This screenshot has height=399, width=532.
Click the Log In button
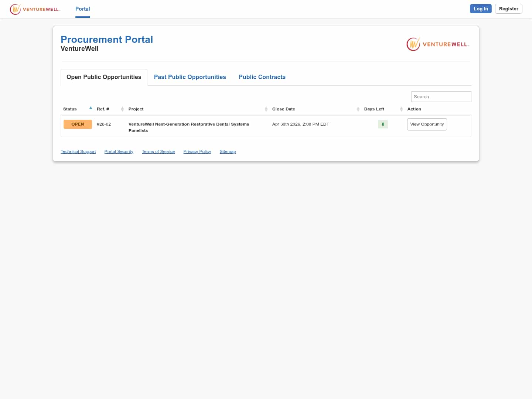(481, 8)
